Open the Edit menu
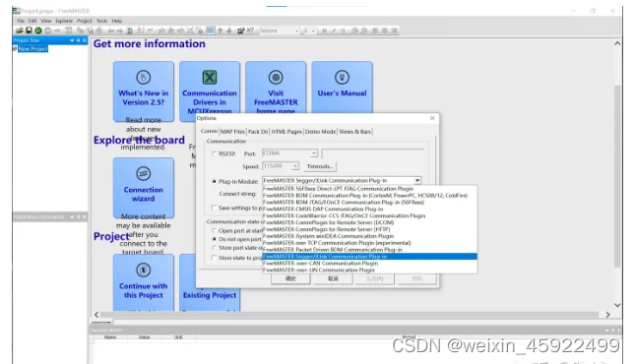The image size is (635, 364). 32,21
